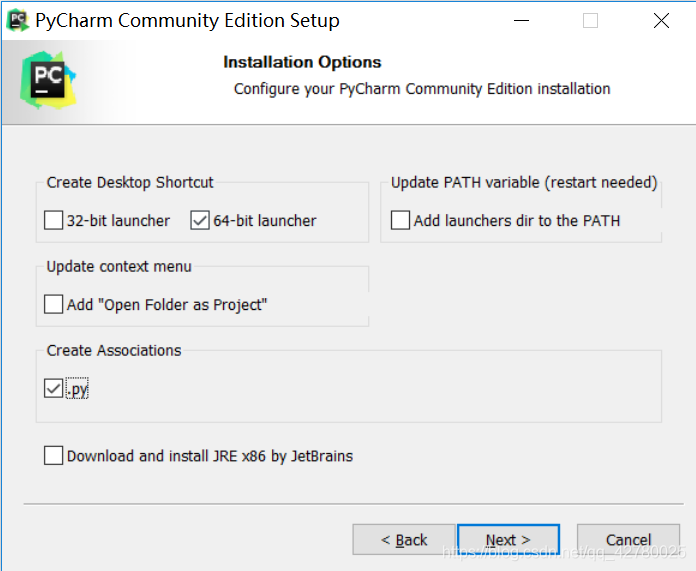
Task: Go back with the Back button
Action: pyautogui.click(x=404, y=540)
